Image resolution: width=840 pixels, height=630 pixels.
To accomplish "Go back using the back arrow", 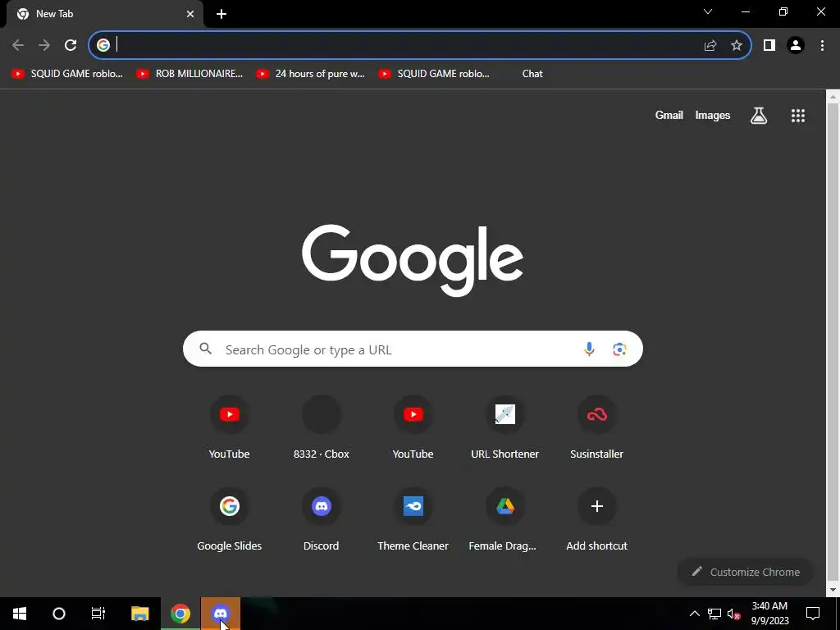I will coord(18,45).
